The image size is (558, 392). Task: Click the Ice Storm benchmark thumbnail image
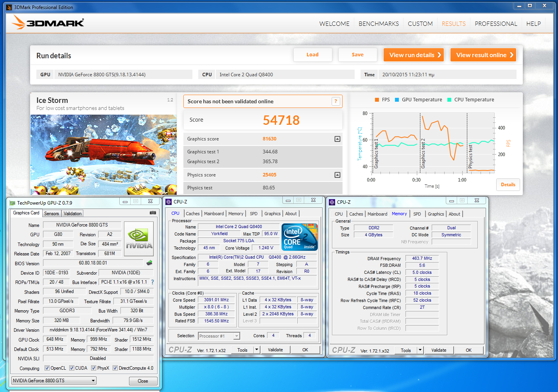(x=104, y=155)
